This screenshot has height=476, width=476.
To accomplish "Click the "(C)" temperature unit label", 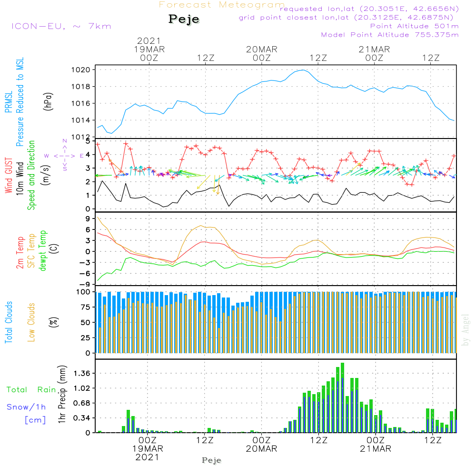I will (x=54, y=248).
